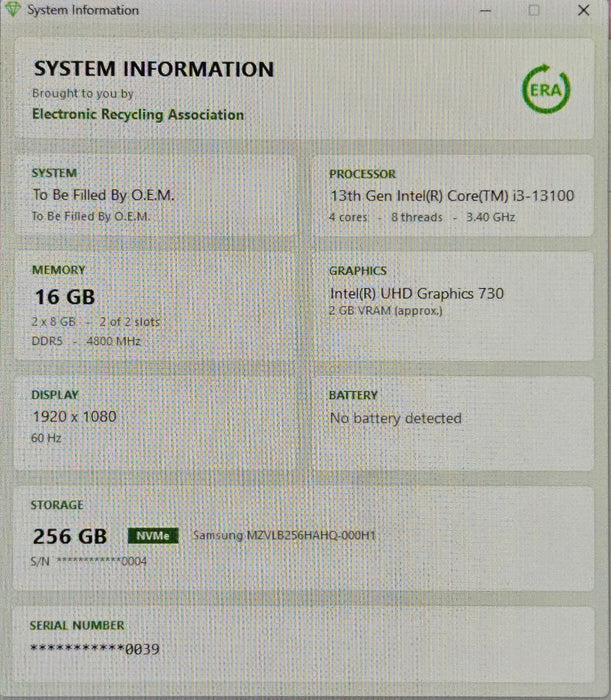Click the 'No battery detected' message

pyautogui.click(x=395, y=418)
